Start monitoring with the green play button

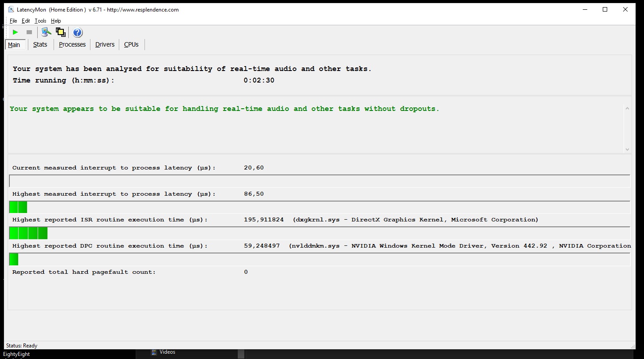[x=15, y=32]
